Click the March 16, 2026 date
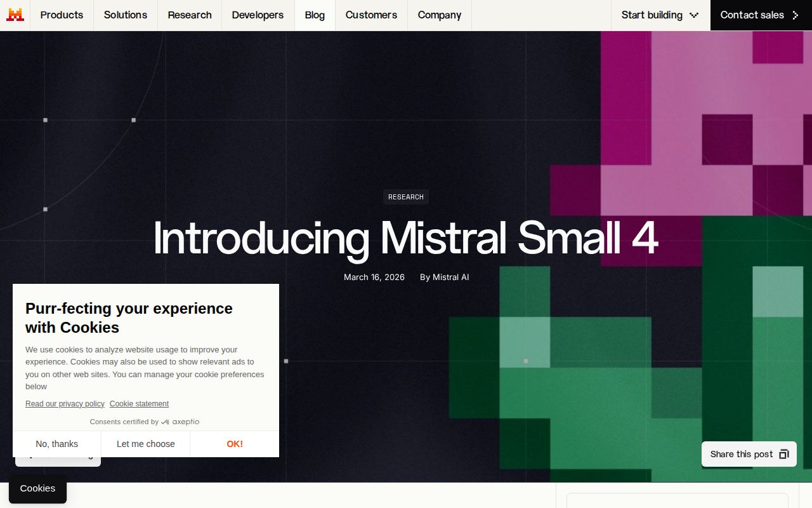Screen dimensions: 812x508 coord(374,277)
